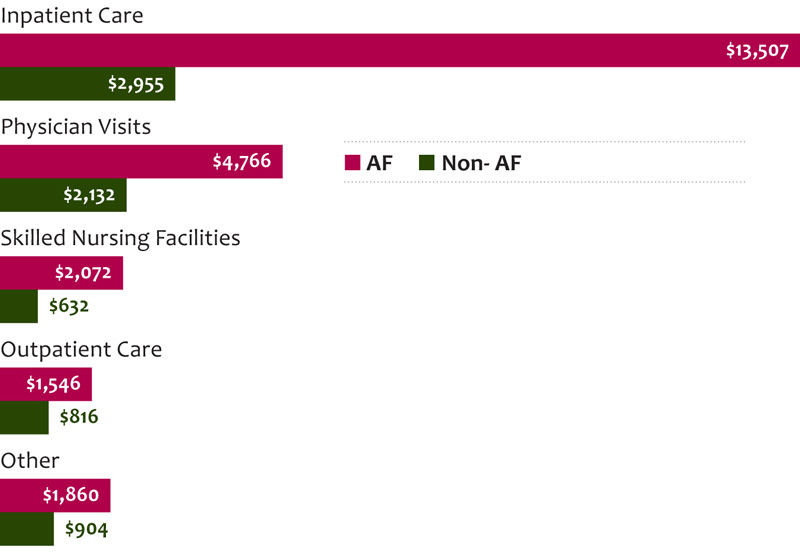Click the Non-AF legend color swatch

(x=425, y=163)
